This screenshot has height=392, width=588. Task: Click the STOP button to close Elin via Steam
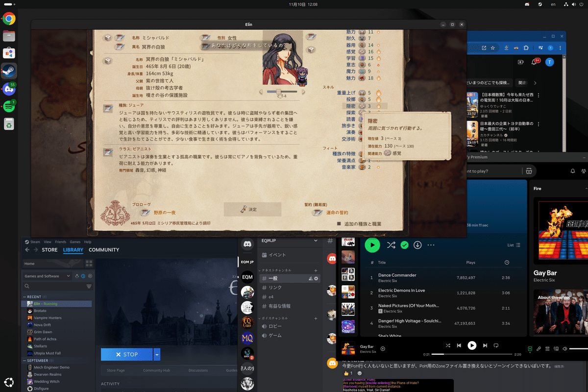pyautogui.click(x=126, y=354)
